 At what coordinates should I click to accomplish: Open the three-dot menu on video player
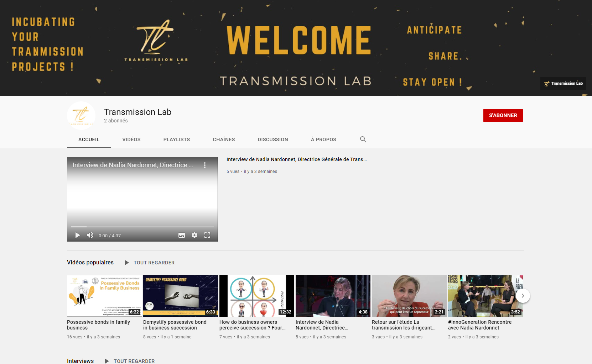coord(205,165)
